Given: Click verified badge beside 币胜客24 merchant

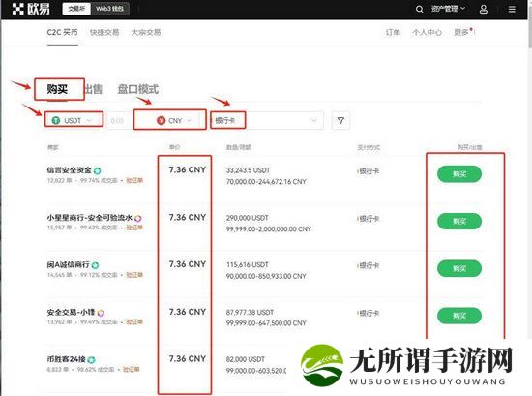Looking at the screenshot, I should tap(91, 359).
